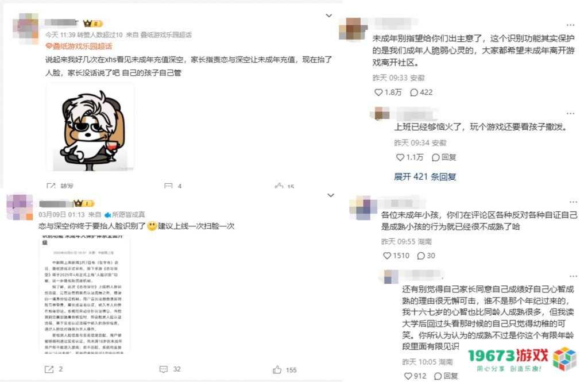Open chevron menu of the 03月09日 post

tap(331, 195)
